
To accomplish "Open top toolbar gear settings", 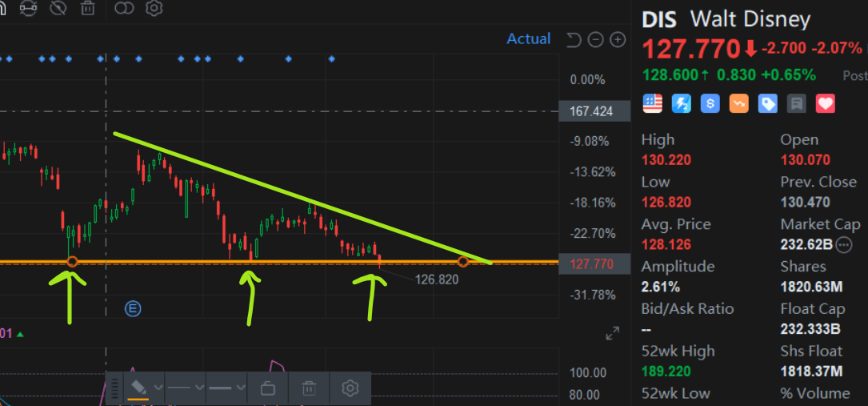I will 154,8.
